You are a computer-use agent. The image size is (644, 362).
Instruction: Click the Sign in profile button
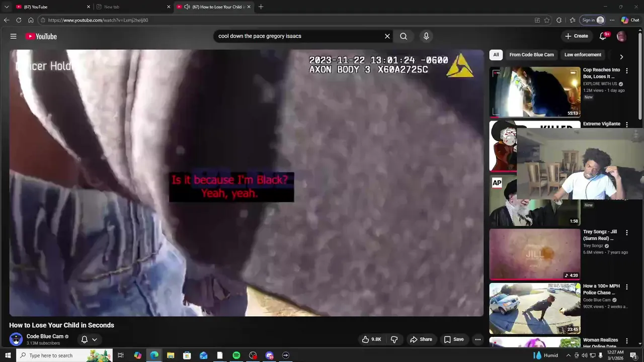click(593, 20)
